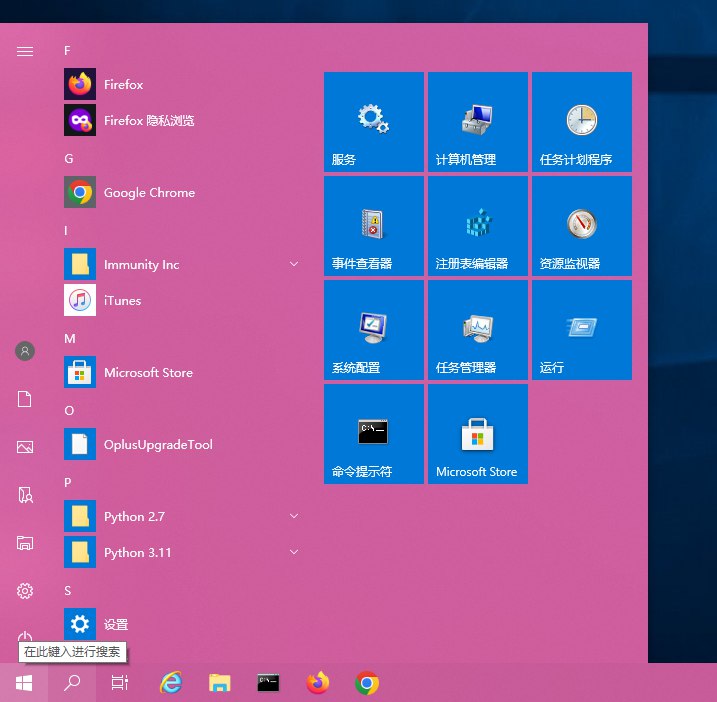Open the 注册表编辑器 tile
The width and height of the screenshot is (717, 702).
[478, 226]
